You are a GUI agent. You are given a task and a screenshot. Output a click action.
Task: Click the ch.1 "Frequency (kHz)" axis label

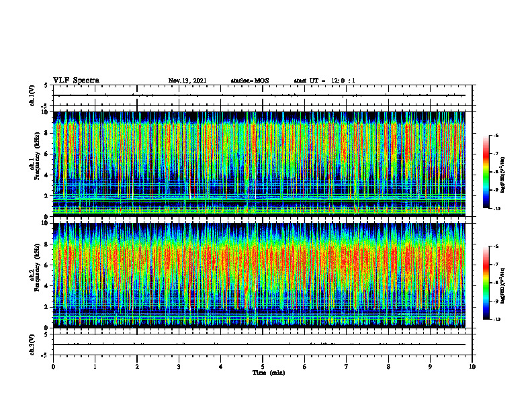pyautogui.click(x=37, y=156)
